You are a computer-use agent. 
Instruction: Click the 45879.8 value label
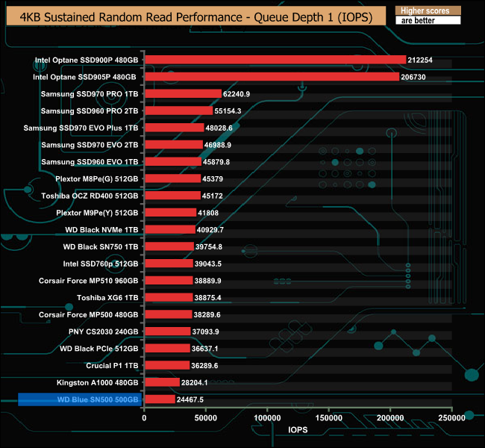tap(216, 162)
